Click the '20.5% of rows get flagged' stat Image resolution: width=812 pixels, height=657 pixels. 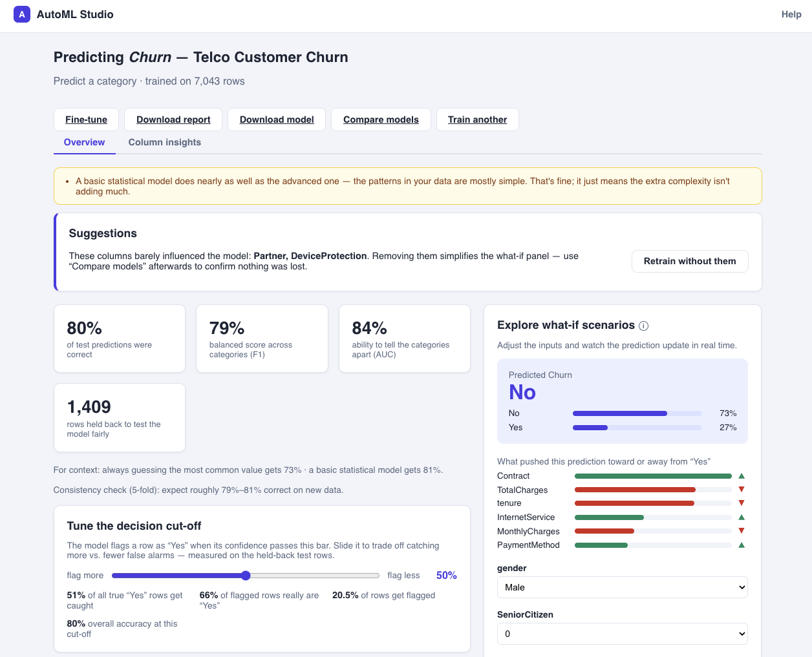(384, 596)
